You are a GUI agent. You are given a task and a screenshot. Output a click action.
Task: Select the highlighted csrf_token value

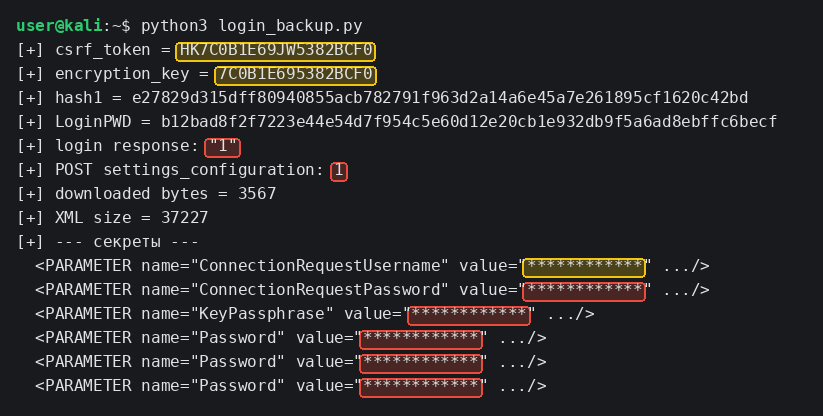pos(276,51)
